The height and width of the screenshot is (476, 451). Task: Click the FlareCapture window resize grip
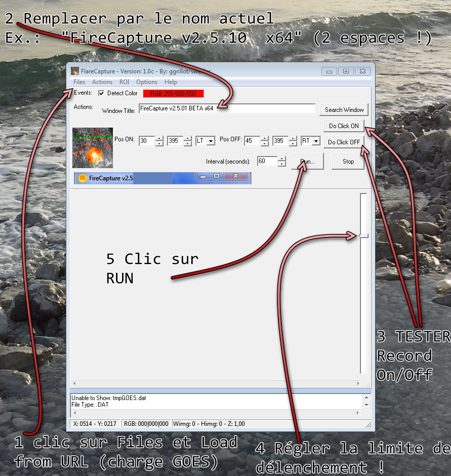tap(368, 424)
